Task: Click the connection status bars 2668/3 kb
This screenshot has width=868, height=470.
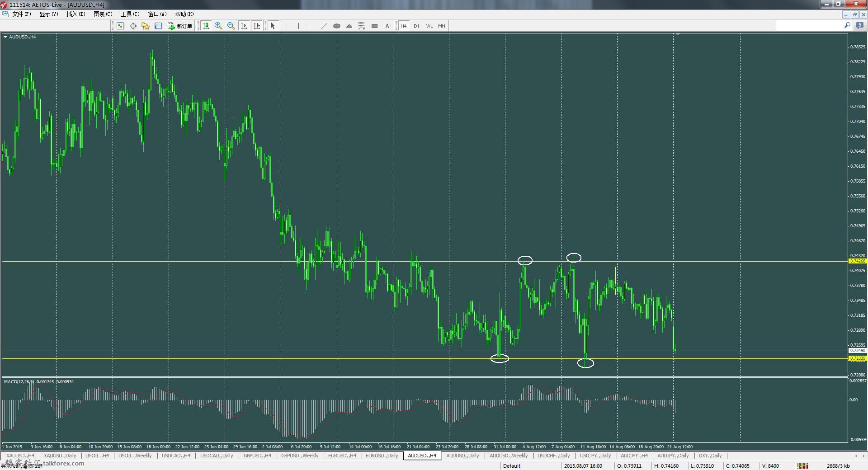Action: coord(825,466)
